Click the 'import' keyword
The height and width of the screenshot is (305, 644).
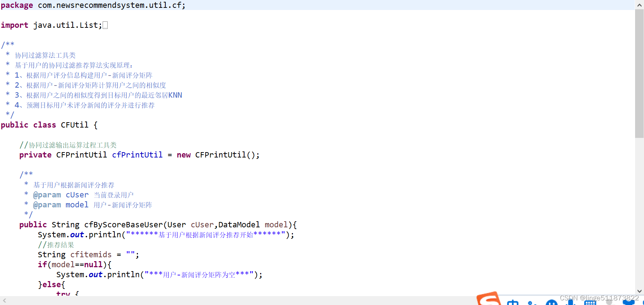click(x=15, y=25)
